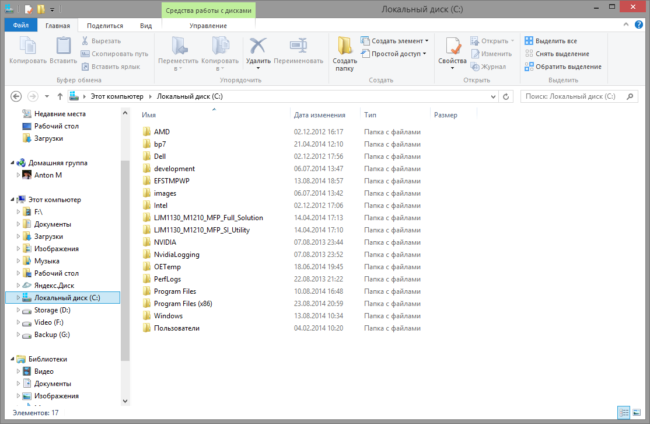Image resolution: width=650 pixels, height=424 pixels.
Task: Open the Copy to (Копировать в) menu
Action: point(220,53)
